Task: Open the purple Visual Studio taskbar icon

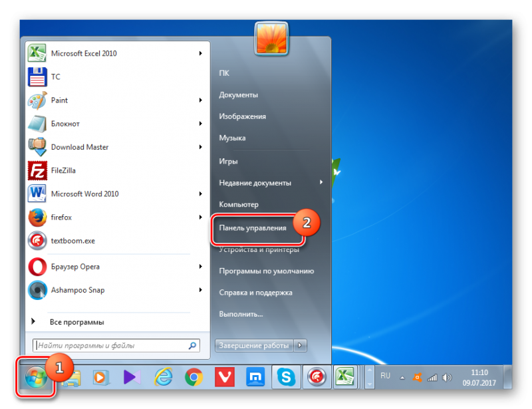Action: point(132,378)
